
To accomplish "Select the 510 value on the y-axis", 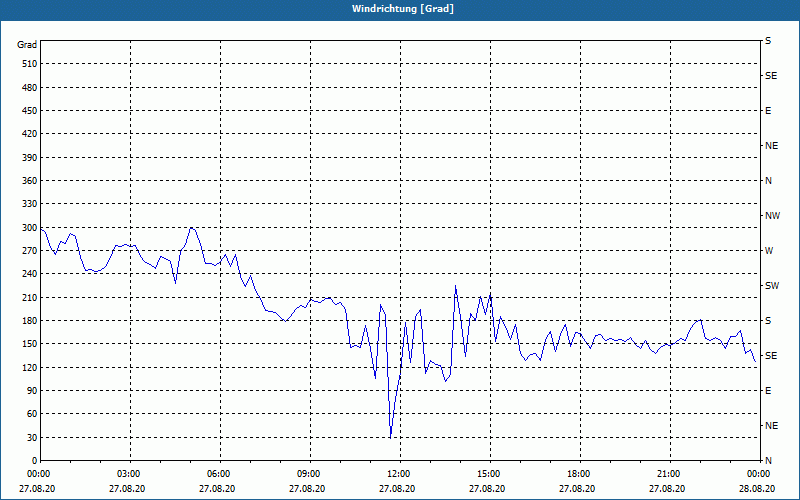I will tap(30, 64).
